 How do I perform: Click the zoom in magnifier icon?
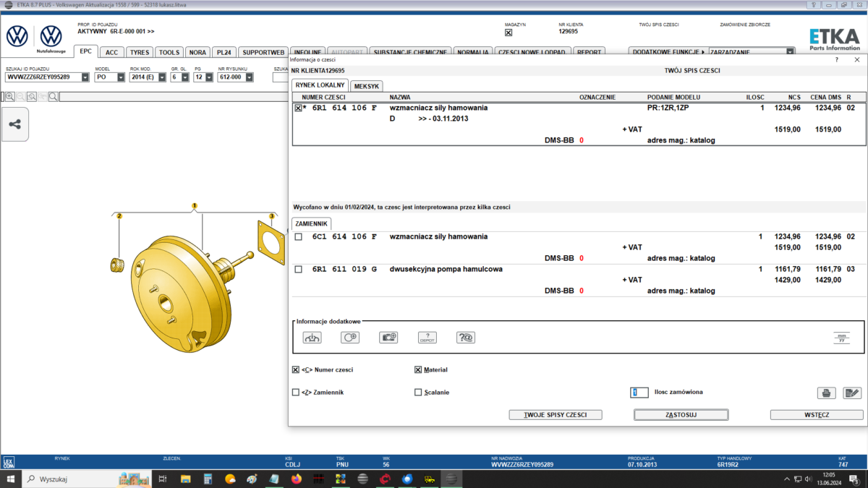[x=10, y=96]
